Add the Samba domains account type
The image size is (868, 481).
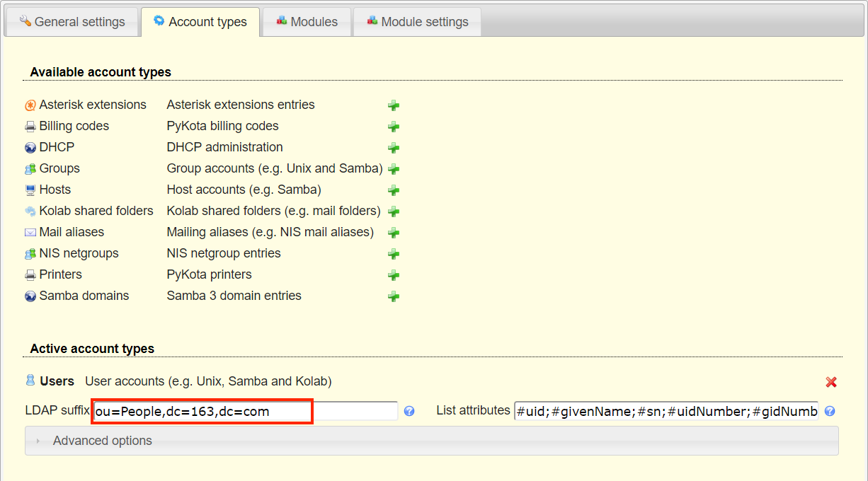point(394,296)
